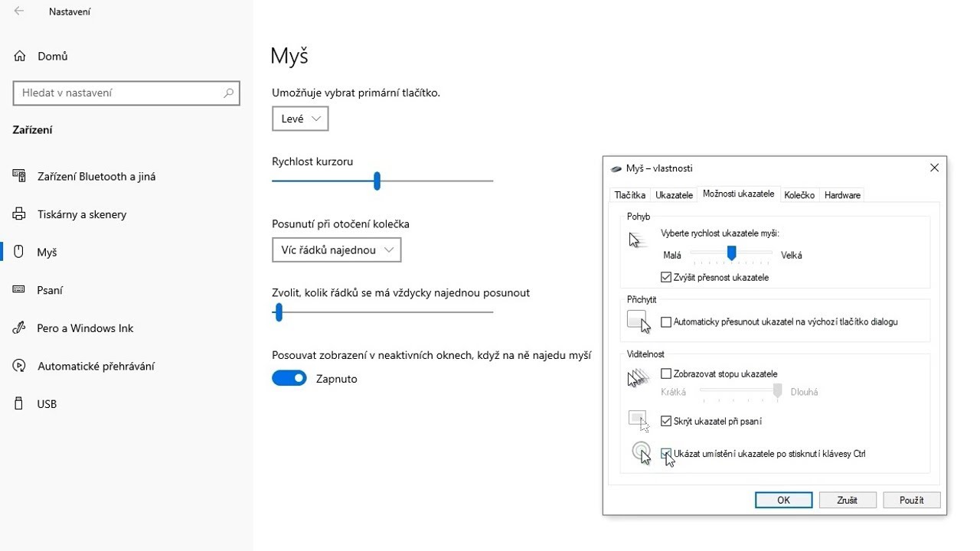Click the Malá label by speed slider
Image resolution: width=980 pixels, height=551 pixels.
tap(672, 255)
